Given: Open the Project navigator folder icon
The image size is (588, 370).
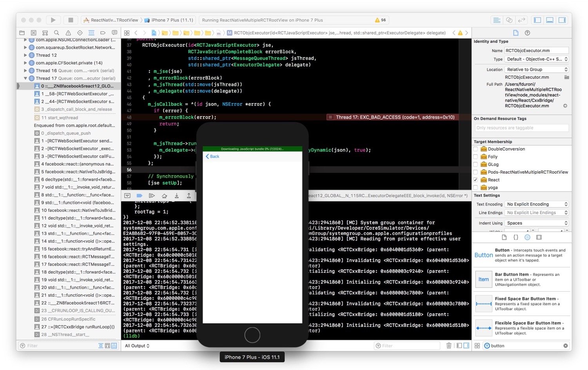Looking at the screenshot, I should 22,33.
